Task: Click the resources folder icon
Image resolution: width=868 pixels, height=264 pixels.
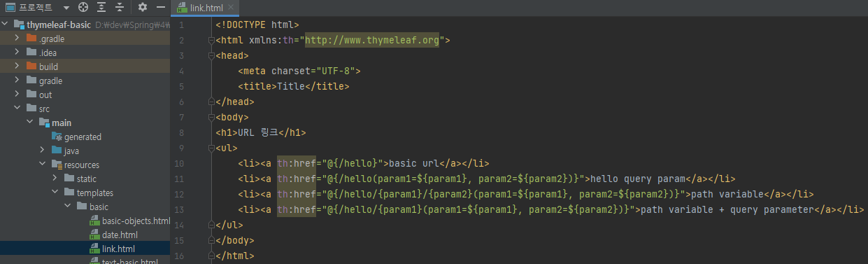Action: 57,165
